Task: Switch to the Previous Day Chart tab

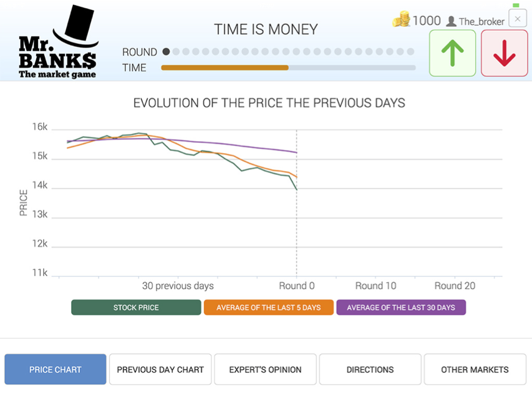Action: click(x=160, y=370)
